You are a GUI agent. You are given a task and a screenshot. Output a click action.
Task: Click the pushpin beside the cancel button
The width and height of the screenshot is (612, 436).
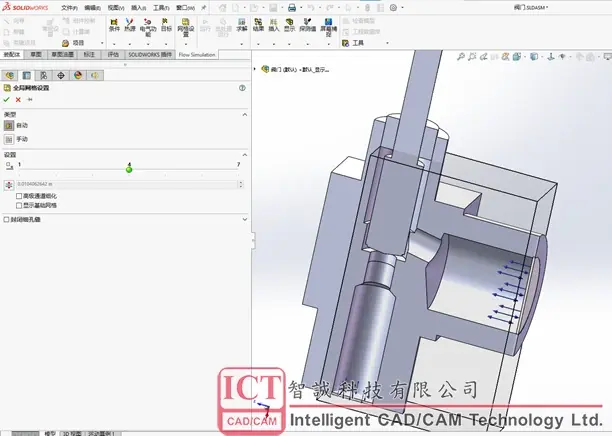(x=30, y=100)
